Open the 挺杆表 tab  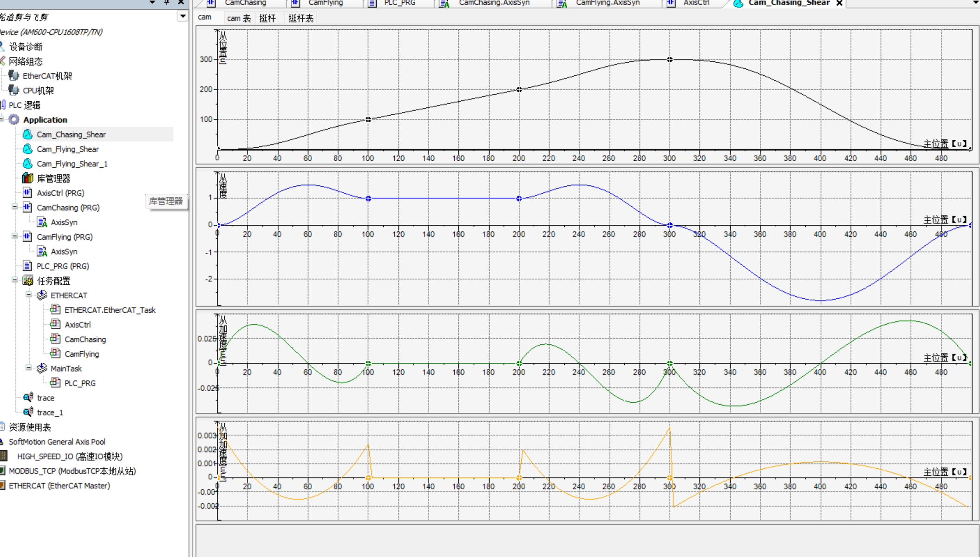(x=301, y=18)
